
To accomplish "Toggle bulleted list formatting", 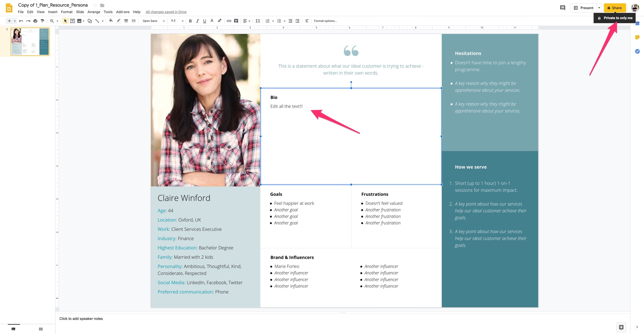I will click(279, 21).
